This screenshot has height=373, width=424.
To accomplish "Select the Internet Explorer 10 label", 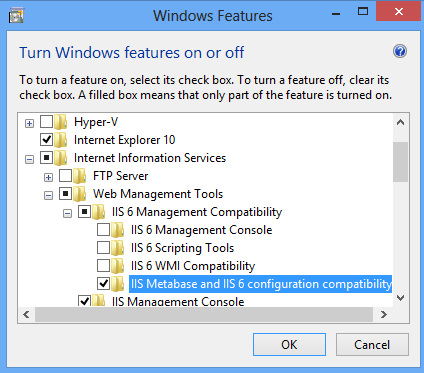I will [124, 140].
